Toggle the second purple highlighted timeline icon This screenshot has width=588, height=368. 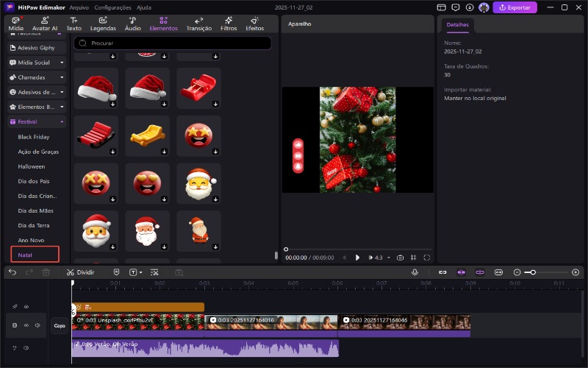coord(480,272)
